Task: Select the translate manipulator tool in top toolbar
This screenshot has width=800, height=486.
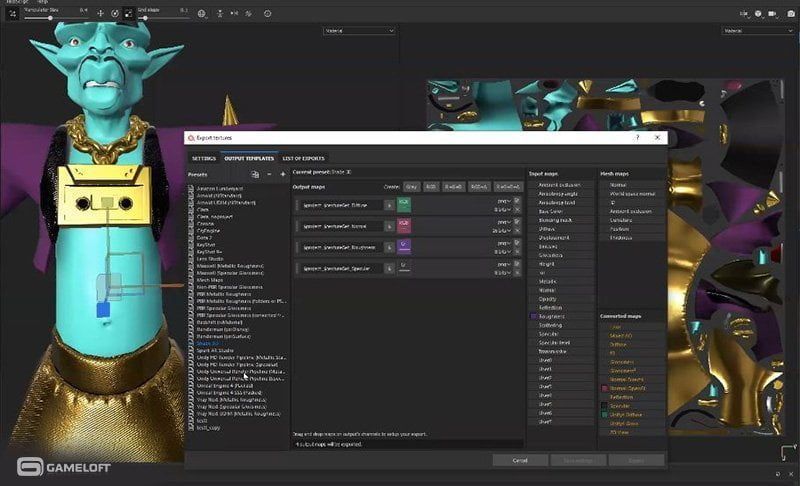Action: 101,14
